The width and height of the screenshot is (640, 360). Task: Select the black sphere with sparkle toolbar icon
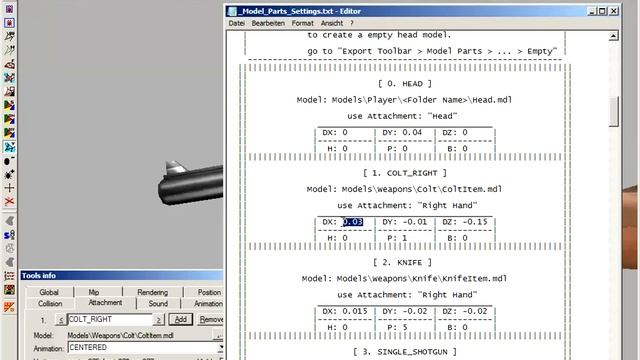9,174
